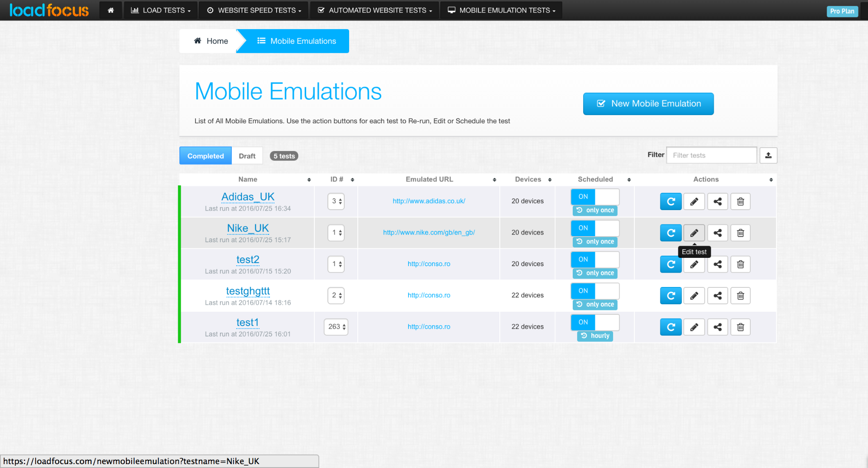Re-run the test2 emulation
868x468 pixels.
670,264
